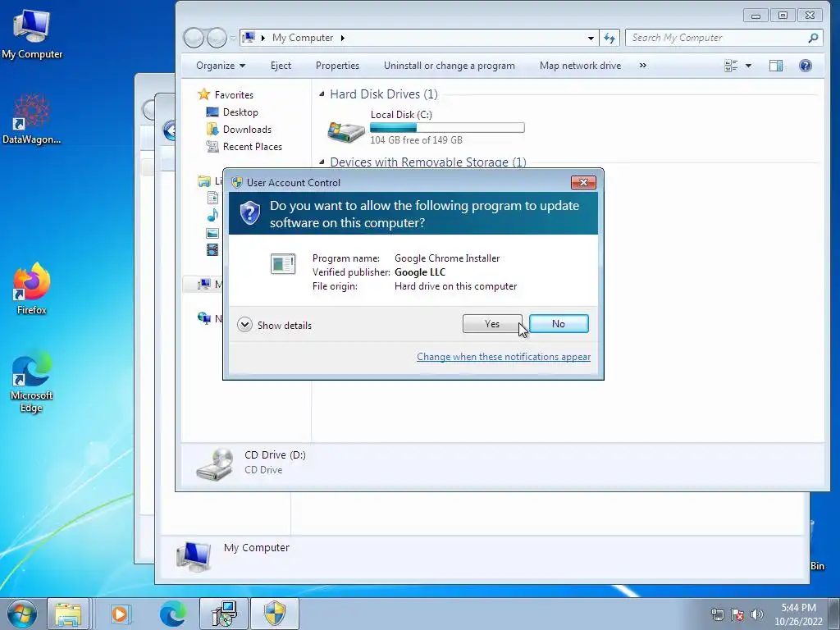Screen dimensions: 840x630
Task: Click Eject in Explorer toolbar
Action: (x=281, y=66)
